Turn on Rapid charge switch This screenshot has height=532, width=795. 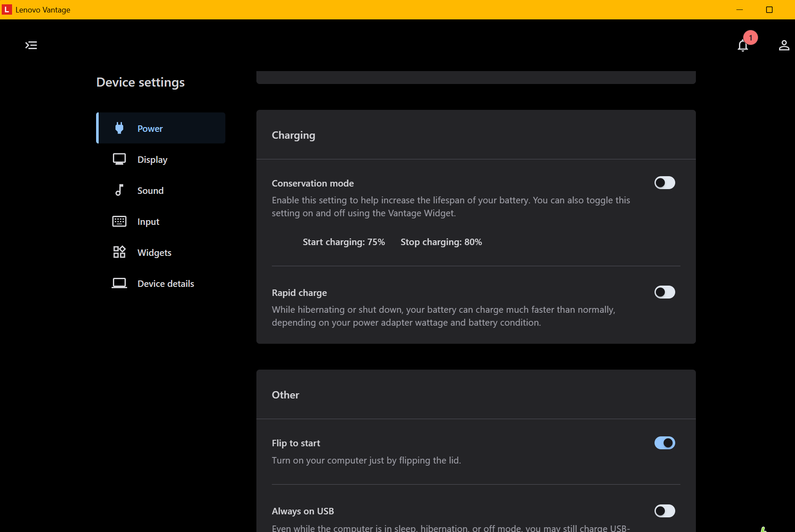(x=665, y=292)
